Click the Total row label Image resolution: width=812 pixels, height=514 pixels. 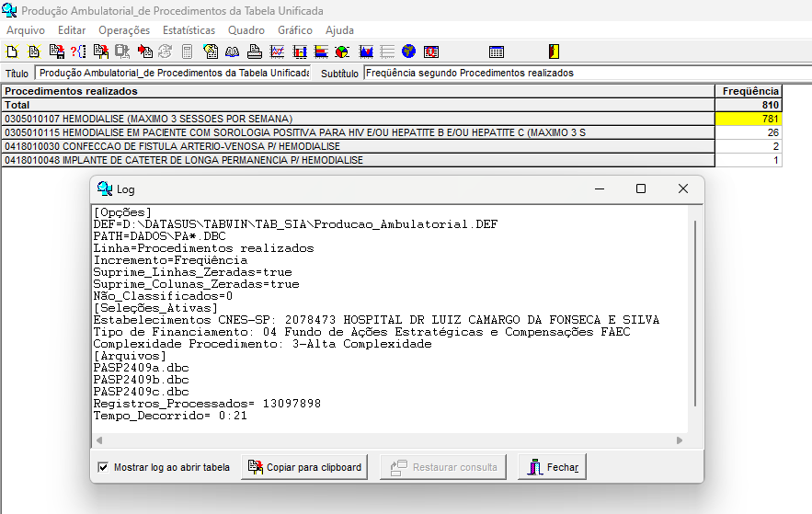pos(358,105)
